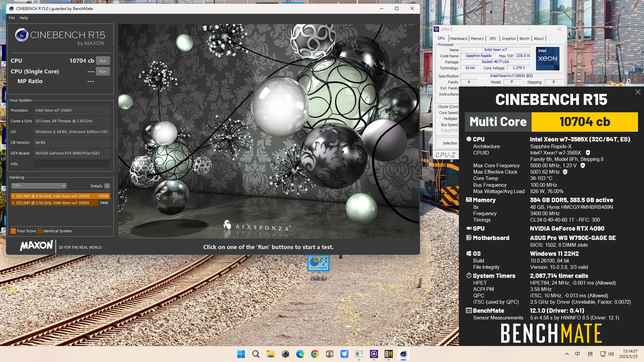Close the BenchMate result overlay

point(638,92)
